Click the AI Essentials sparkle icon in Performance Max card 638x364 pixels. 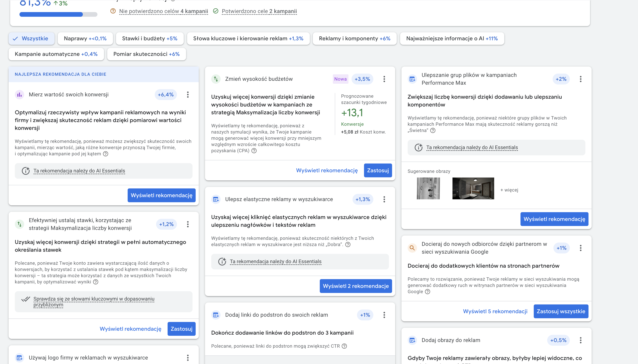[x=419, y=148]
